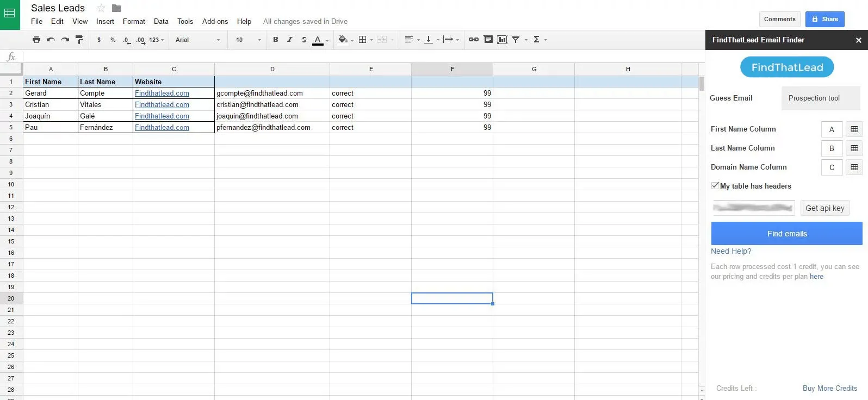Open the Add-ons menu

tap(215, 21)
